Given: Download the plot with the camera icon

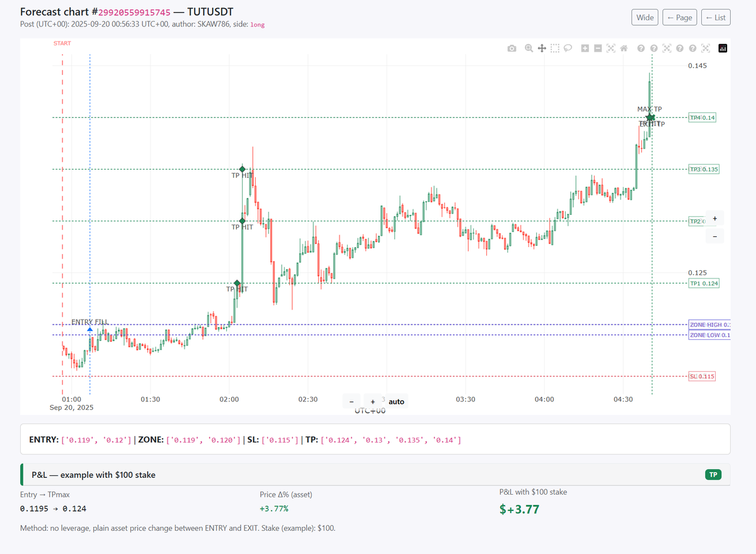Looking at the screenshot, I should pyautogui.click(x=512, y=49).
